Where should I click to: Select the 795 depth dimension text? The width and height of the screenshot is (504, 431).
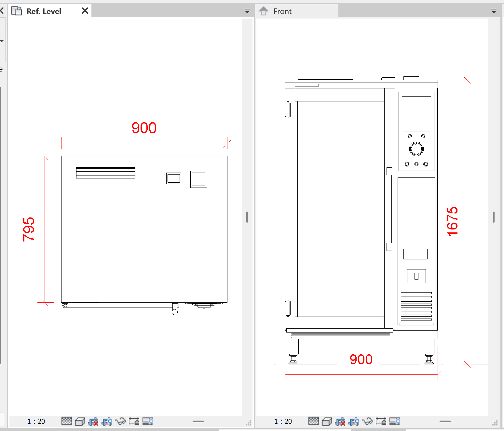29,229
